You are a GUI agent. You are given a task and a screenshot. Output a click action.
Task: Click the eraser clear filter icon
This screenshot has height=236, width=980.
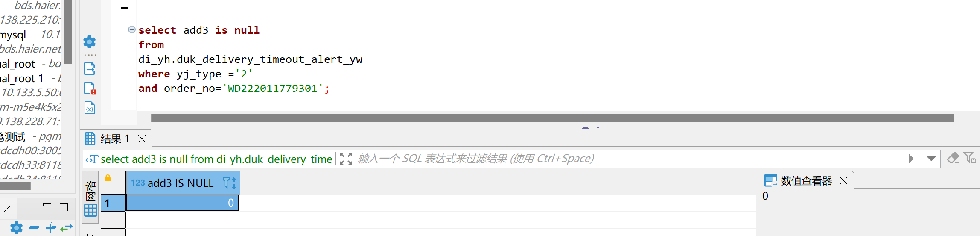pos(953,158)
